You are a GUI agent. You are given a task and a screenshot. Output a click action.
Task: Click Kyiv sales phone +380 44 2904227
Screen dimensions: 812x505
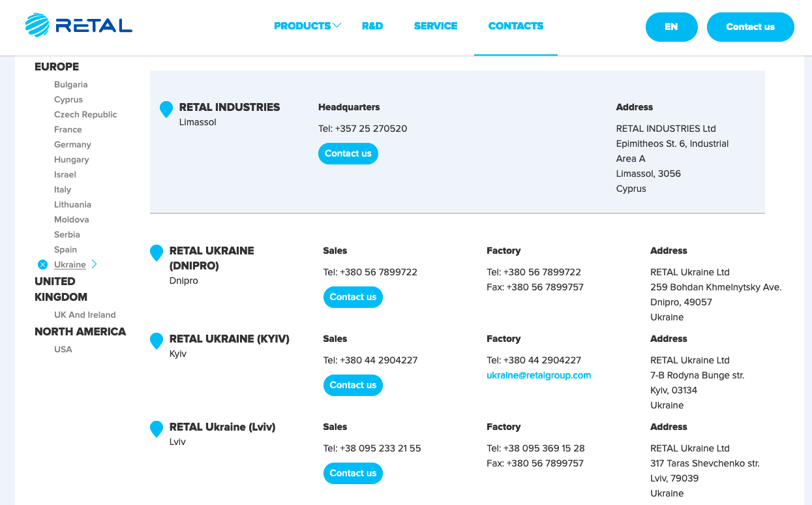point(379,360)
